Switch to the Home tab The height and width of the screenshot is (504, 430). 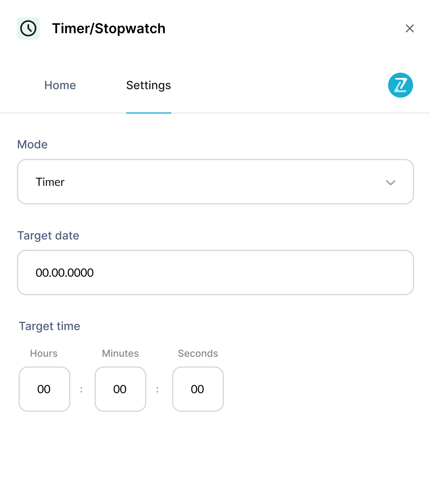pos(60,85)
